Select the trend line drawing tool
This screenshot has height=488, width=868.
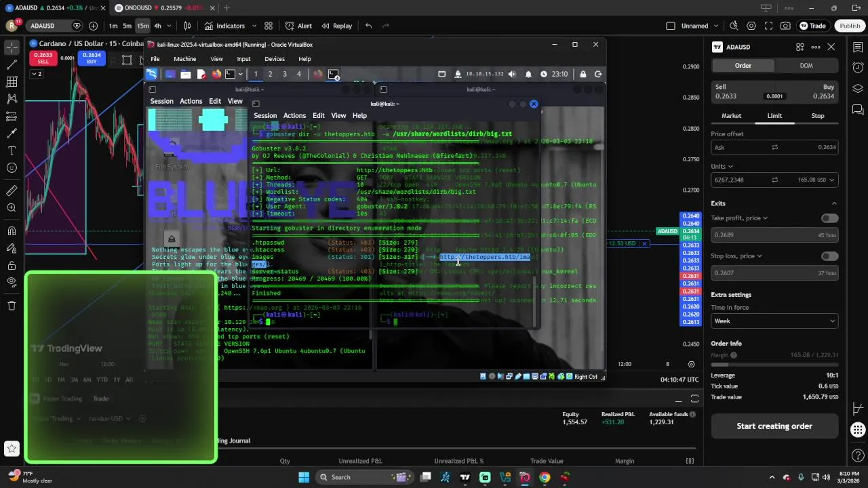[x=12, y=65]
